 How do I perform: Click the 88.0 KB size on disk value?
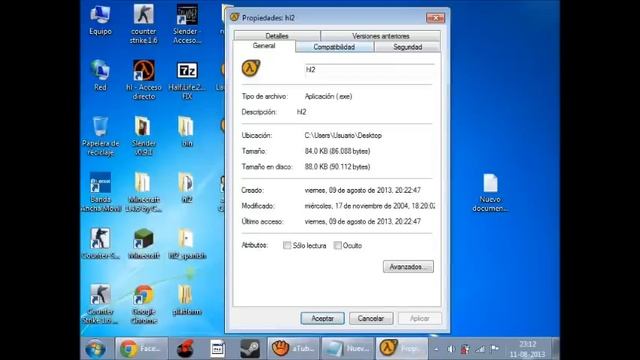pyautogui.click(x=337, y=167)
